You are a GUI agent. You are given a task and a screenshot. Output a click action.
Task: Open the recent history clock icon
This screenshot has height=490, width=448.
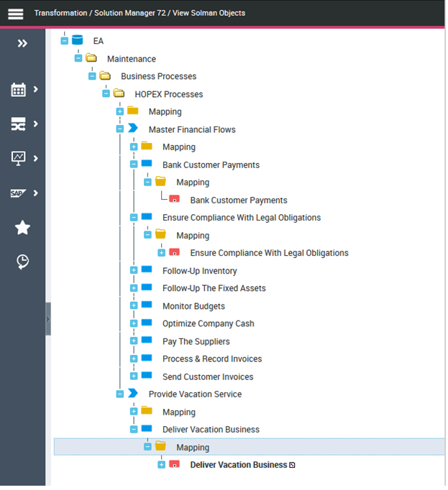(x=22, y=262)
